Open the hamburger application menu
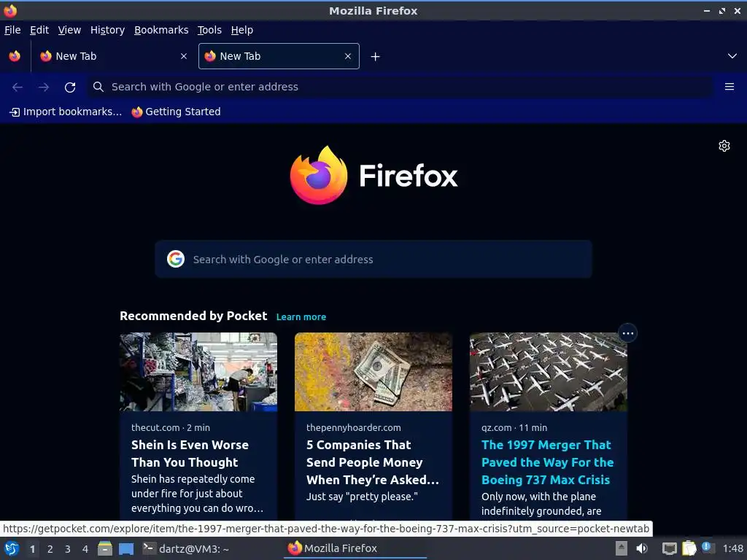The height and width of the screenshot is (560, 747). (x=729, y=87)
